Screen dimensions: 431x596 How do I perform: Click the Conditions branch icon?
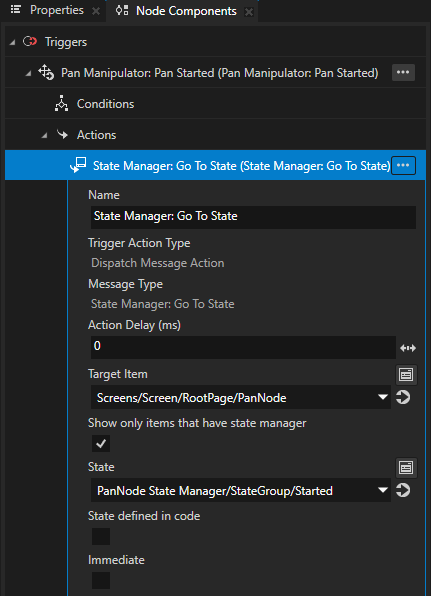click(61, 103)
